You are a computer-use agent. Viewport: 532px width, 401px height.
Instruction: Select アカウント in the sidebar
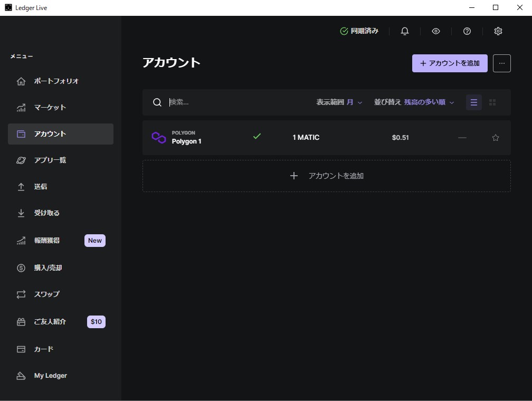[x=60, y=134]
